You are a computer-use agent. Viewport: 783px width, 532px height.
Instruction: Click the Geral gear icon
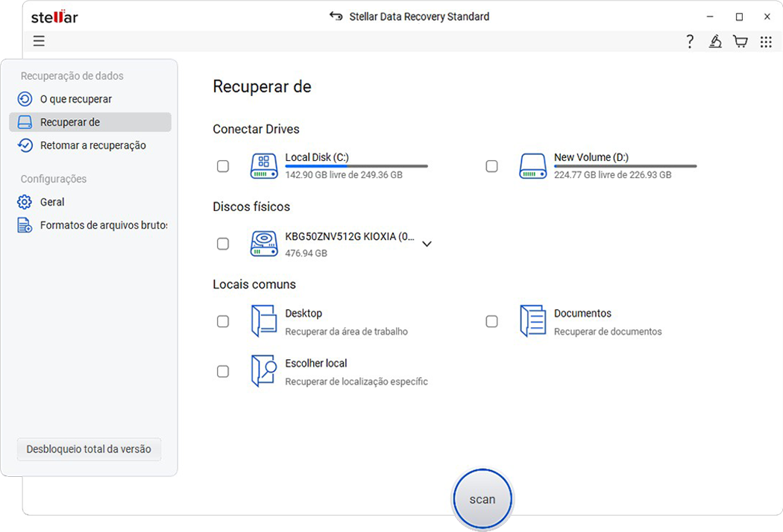coord(25,202)
